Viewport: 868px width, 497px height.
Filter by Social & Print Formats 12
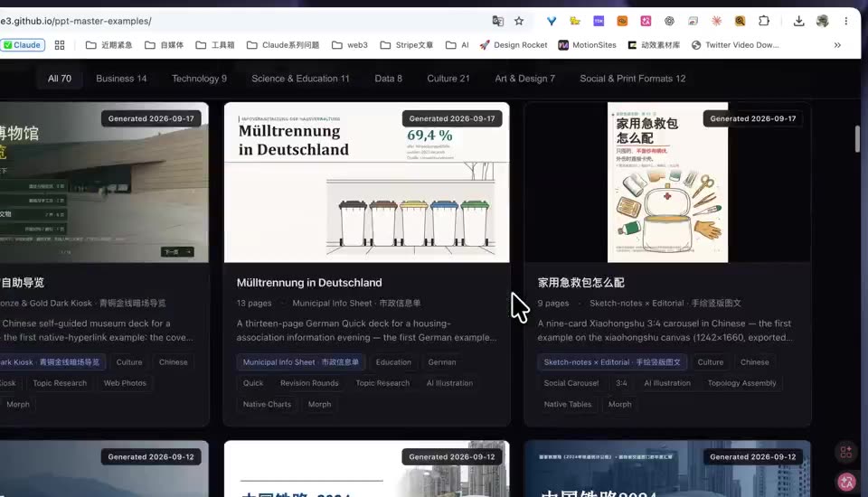point(633,79)
